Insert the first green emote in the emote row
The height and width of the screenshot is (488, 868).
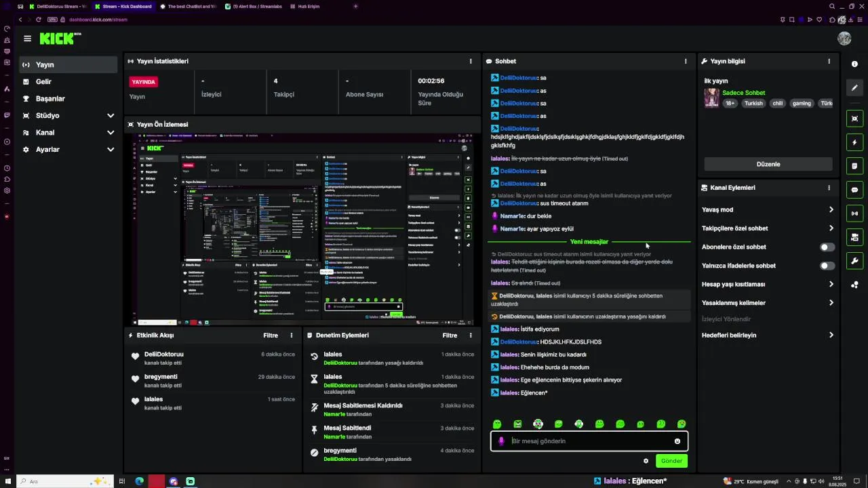pos(497,424)
